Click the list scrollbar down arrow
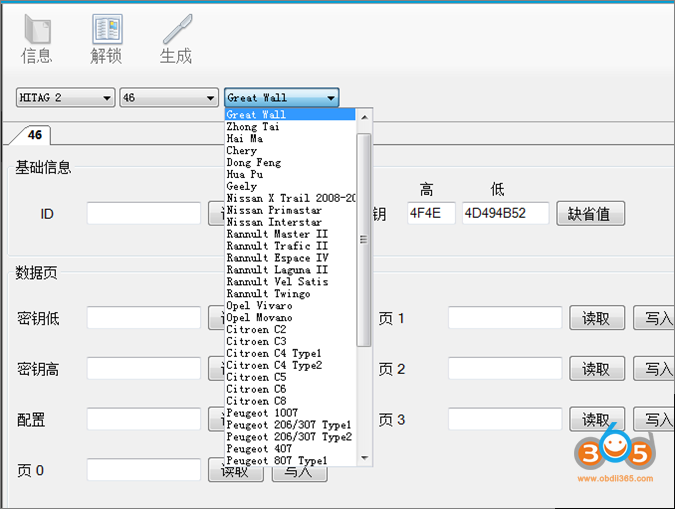This screenshot has height=509, width=675. (364, 458)
